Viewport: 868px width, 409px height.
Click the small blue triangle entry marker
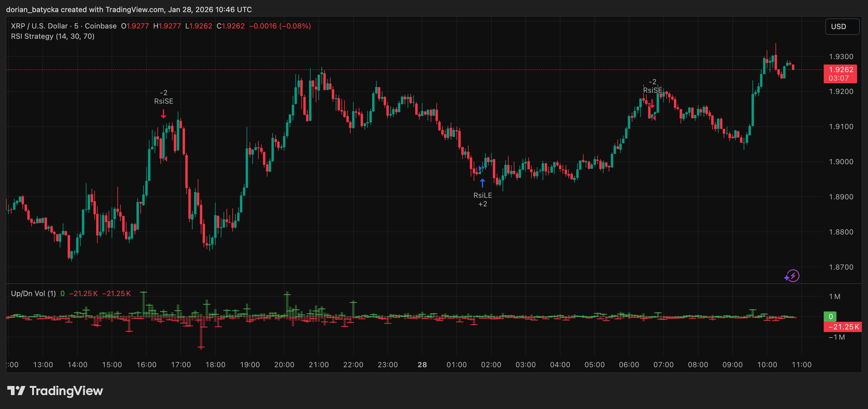point(480,168)
